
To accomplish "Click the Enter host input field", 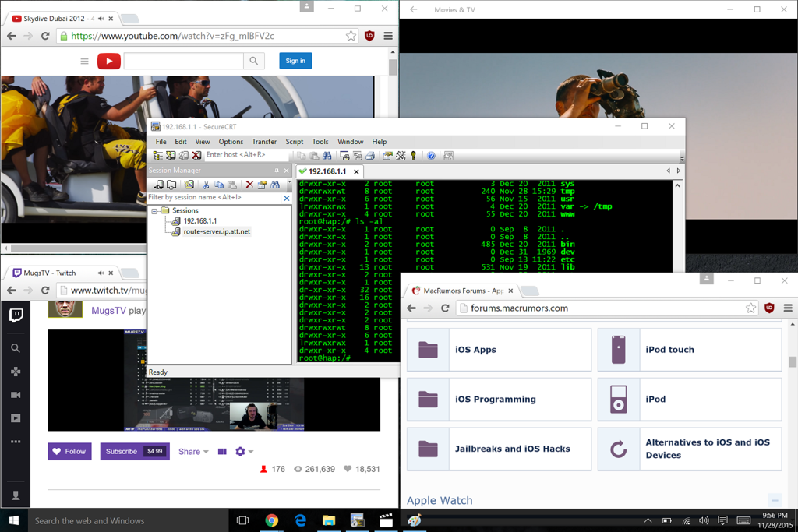I will (245, 155).
